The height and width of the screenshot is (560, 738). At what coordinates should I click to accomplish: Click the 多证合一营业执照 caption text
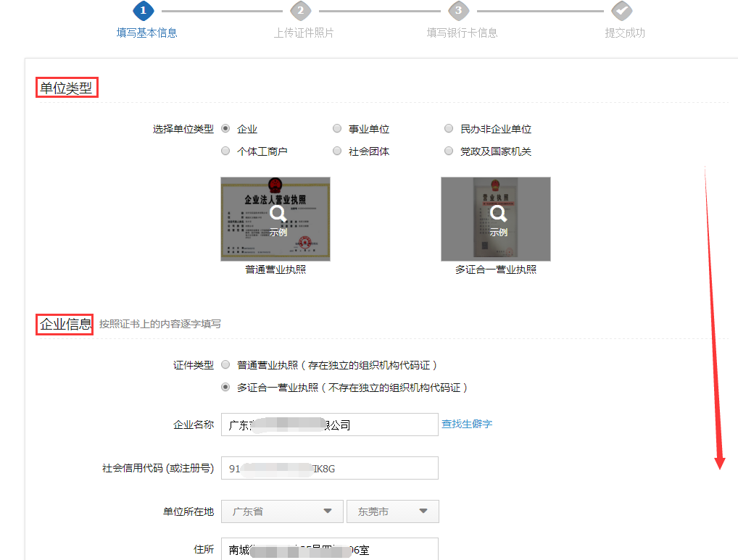click(496, 269)
